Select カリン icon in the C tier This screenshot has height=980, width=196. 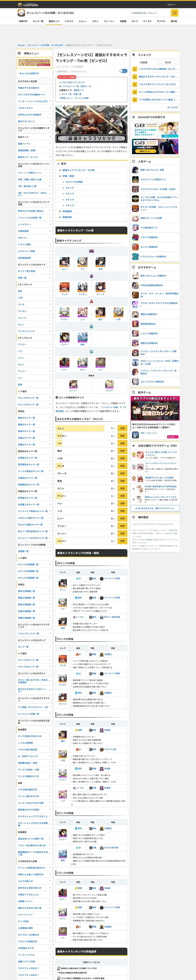click(83, 363)
